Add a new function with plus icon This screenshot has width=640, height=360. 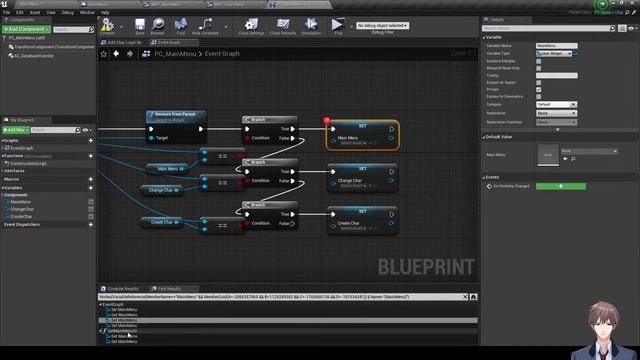[x=91, y=156]
